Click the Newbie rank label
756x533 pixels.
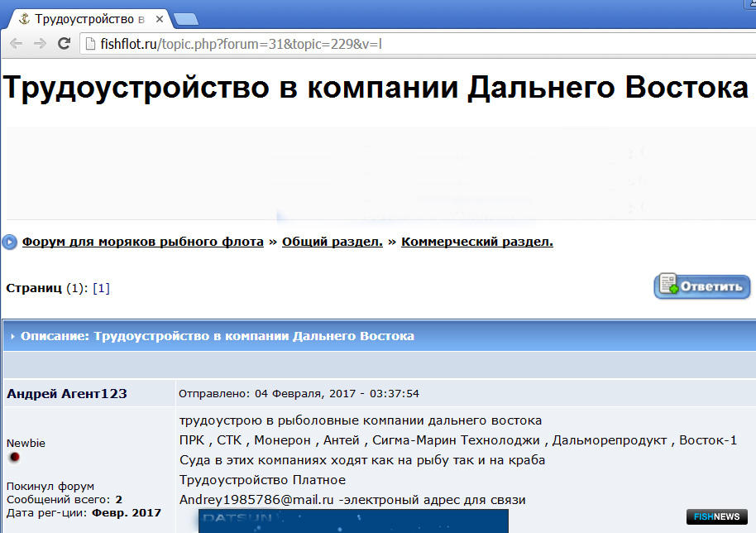[x=26, y=443]
